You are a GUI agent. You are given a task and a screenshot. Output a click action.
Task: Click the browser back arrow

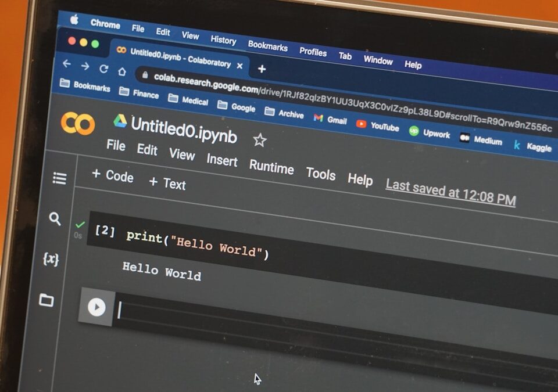[67, 63]
